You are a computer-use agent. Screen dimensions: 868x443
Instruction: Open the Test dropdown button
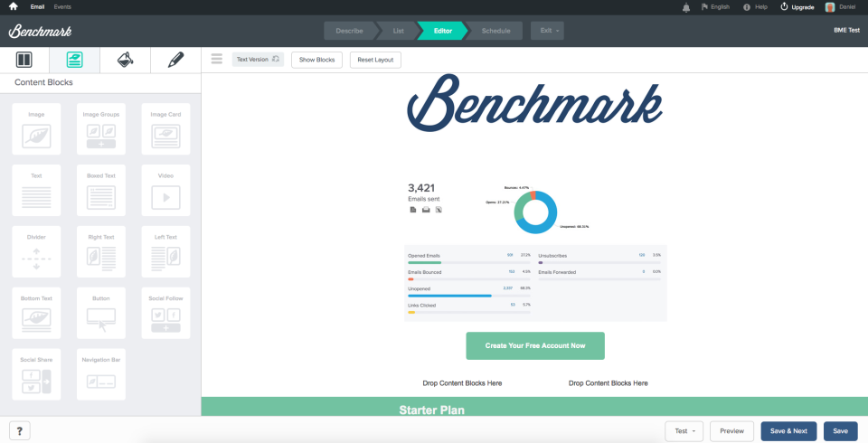684,431
